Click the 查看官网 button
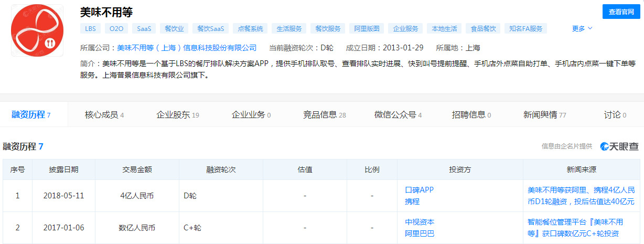This screenshot has width=644, height=244. click(x=621, y=12)
